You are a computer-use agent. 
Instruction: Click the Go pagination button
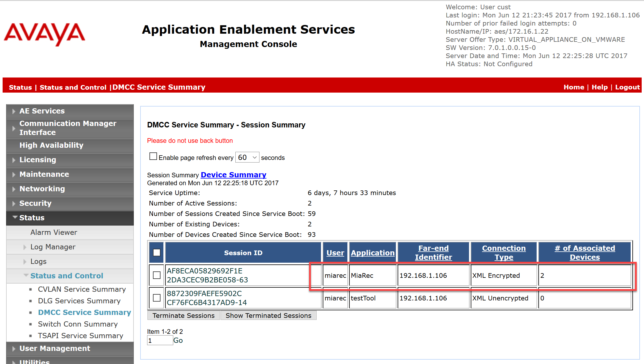178,340
